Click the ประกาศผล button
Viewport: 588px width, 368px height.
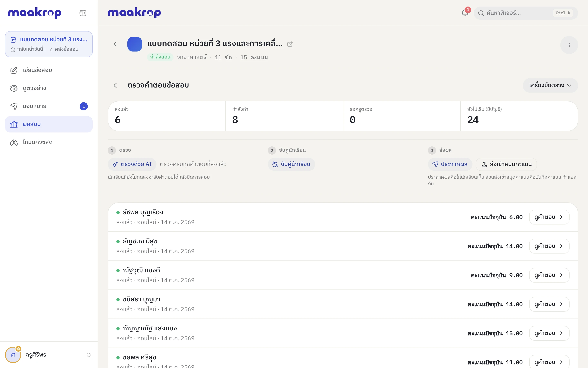click(x=450, y=164)
